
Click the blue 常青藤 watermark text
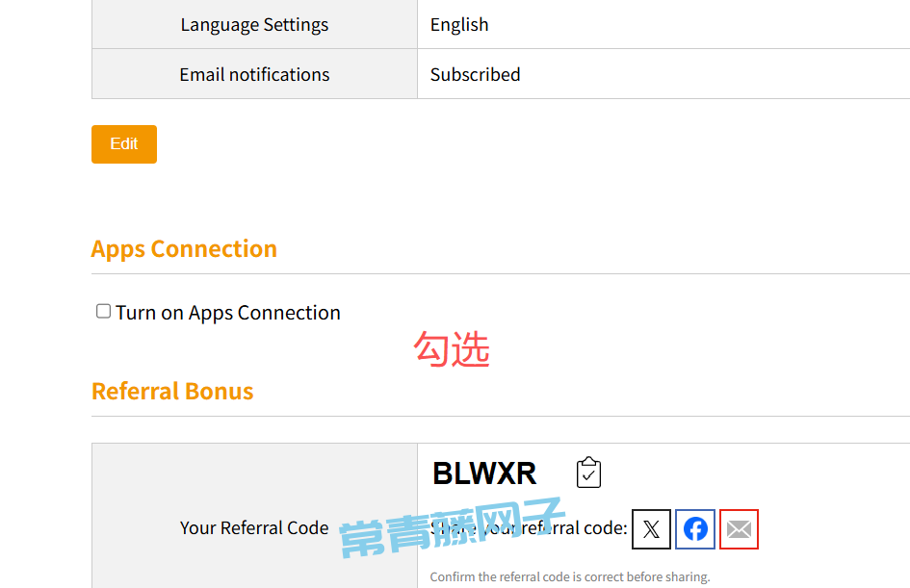(452, 527)
